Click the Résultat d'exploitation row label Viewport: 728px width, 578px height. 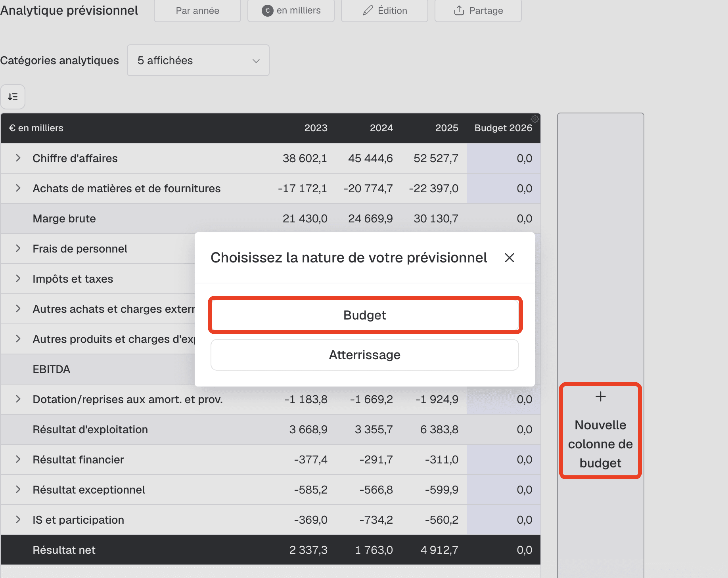pos(90,429)
